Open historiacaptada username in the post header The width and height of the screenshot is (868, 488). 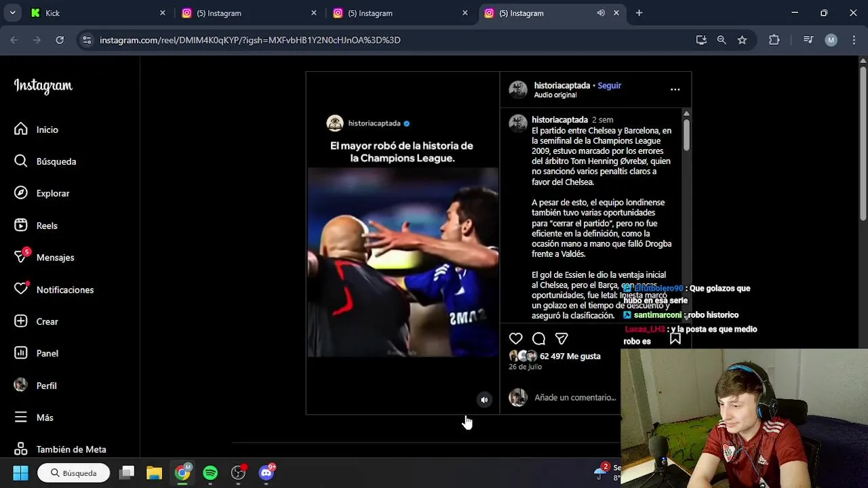[562, 85]
